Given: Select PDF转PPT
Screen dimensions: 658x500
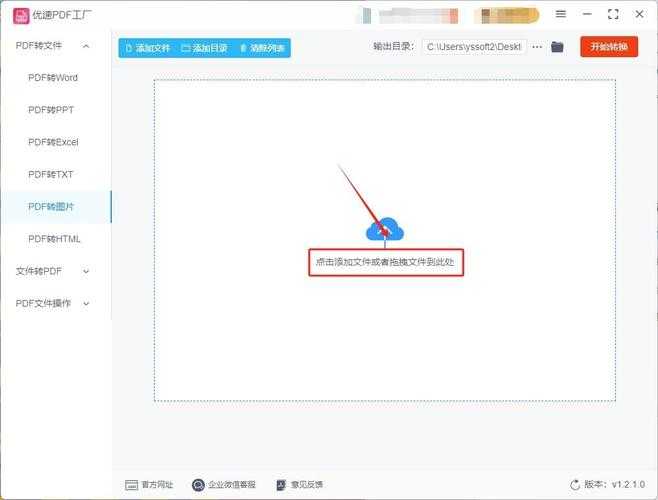Looking at the screenshot, I should (51, 110).
